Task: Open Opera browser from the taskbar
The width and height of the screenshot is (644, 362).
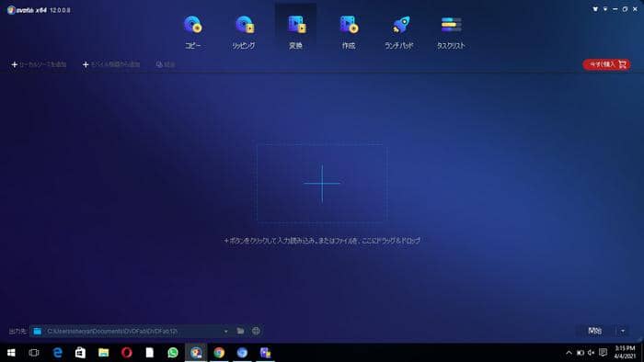Action: click(127, 353)
